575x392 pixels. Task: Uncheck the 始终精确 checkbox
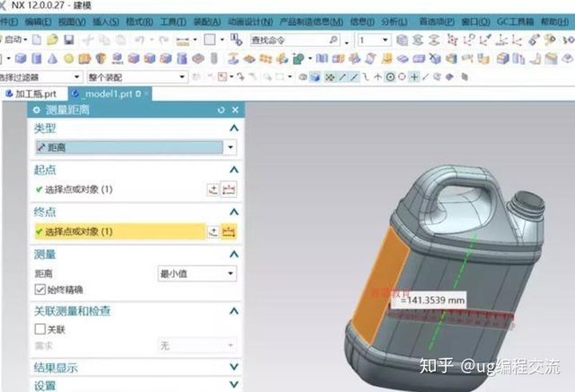[40, 289]
